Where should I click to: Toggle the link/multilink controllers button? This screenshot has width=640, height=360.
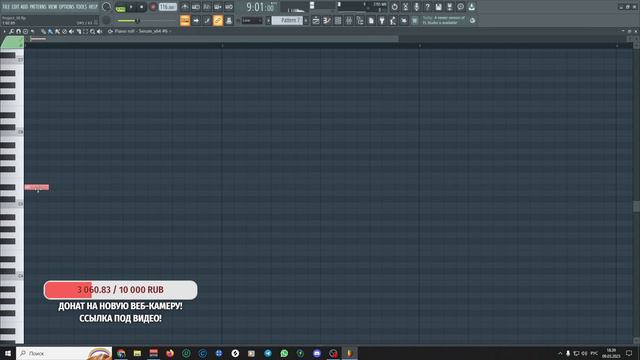218,20
